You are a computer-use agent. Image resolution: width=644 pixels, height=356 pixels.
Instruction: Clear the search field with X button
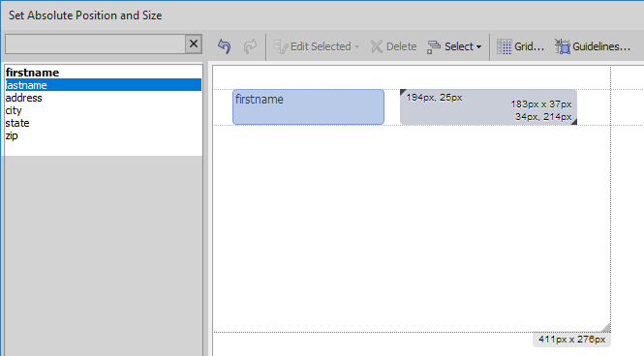click(194, 44)
